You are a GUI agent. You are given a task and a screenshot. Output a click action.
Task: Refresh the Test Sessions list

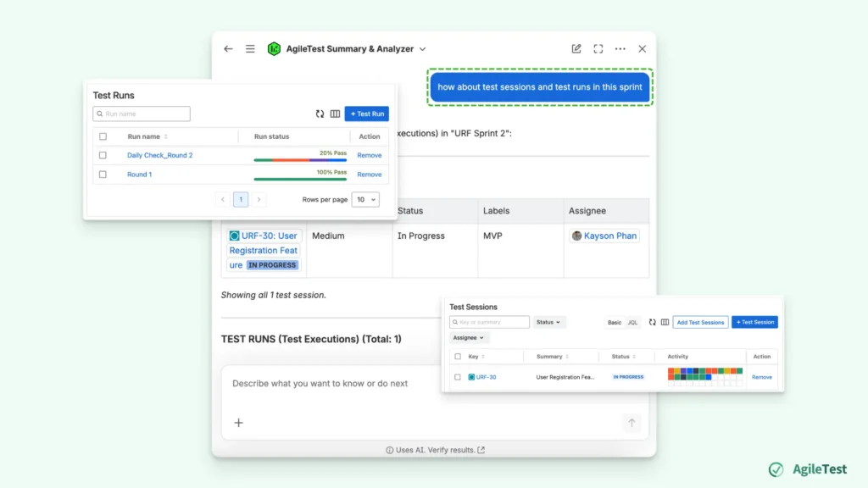pyautogui.click(x=652, y=322)
